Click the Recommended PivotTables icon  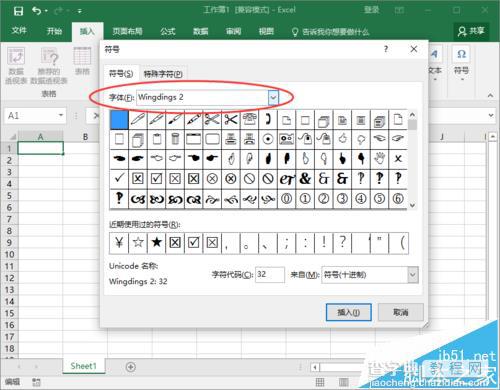(x=49, y=56)
